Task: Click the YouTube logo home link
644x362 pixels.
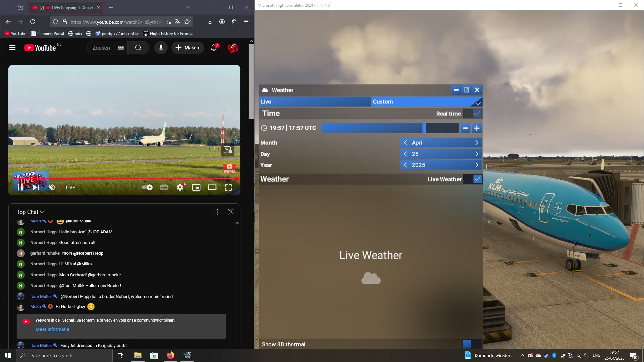Action: pyautogui.click(x=40, y=48)
